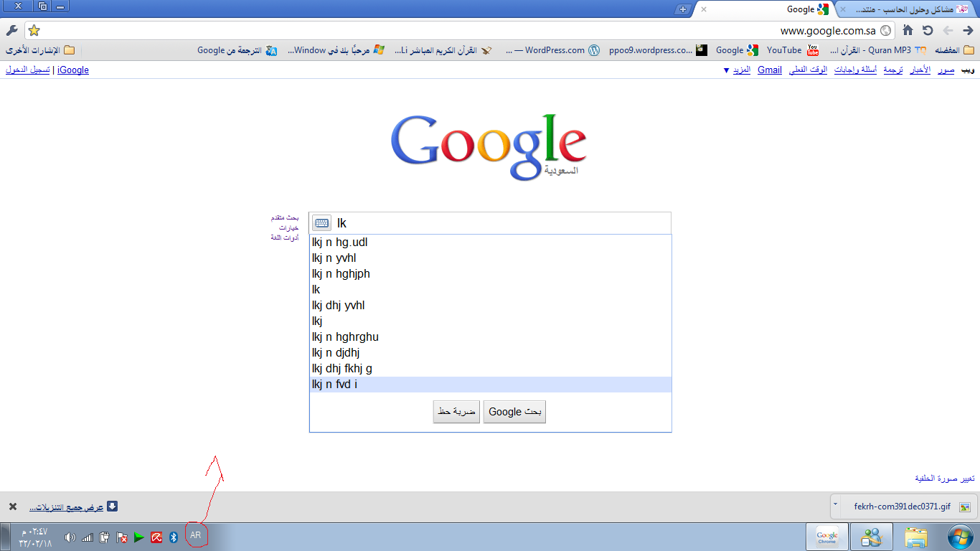Bookmark this page with the star icon

(x=34, y=30)
